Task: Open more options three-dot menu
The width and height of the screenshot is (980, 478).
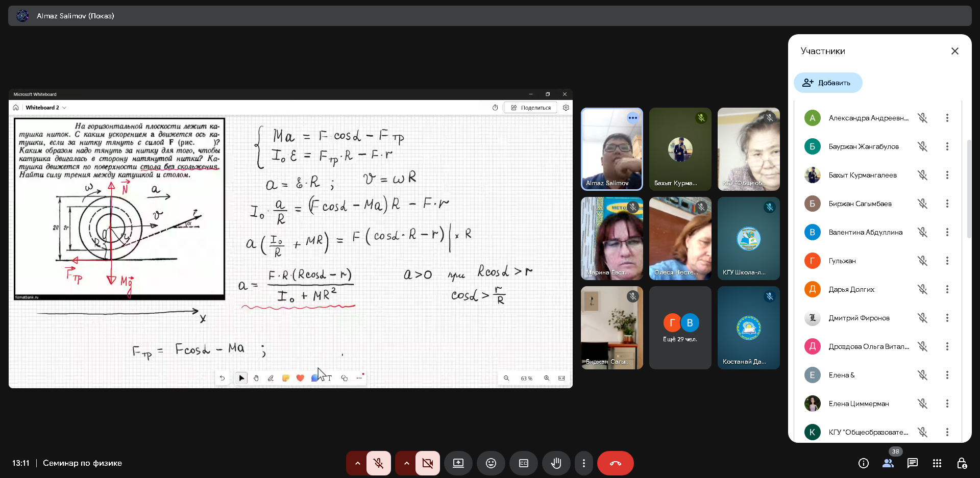Action: tap(583, 463)
